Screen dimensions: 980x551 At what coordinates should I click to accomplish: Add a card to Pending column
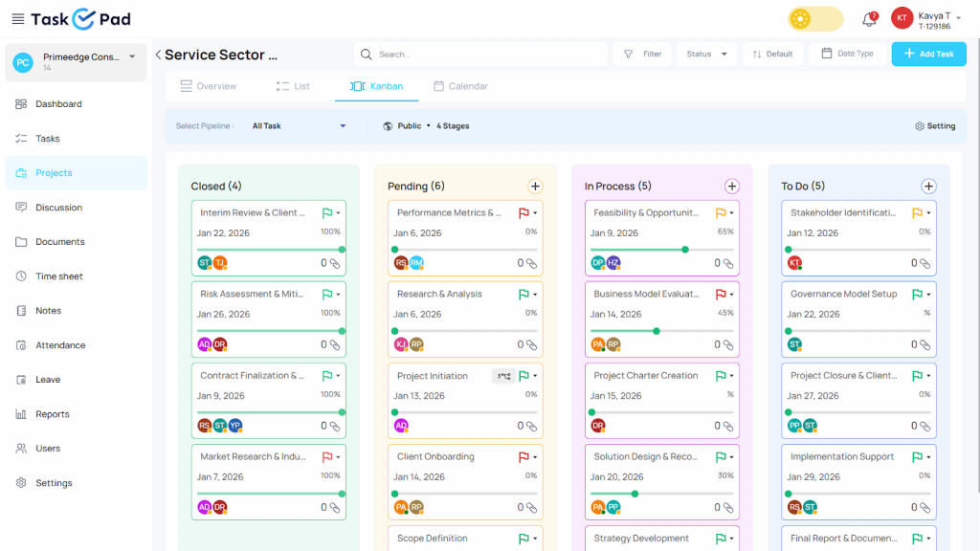tap(535, 187)
